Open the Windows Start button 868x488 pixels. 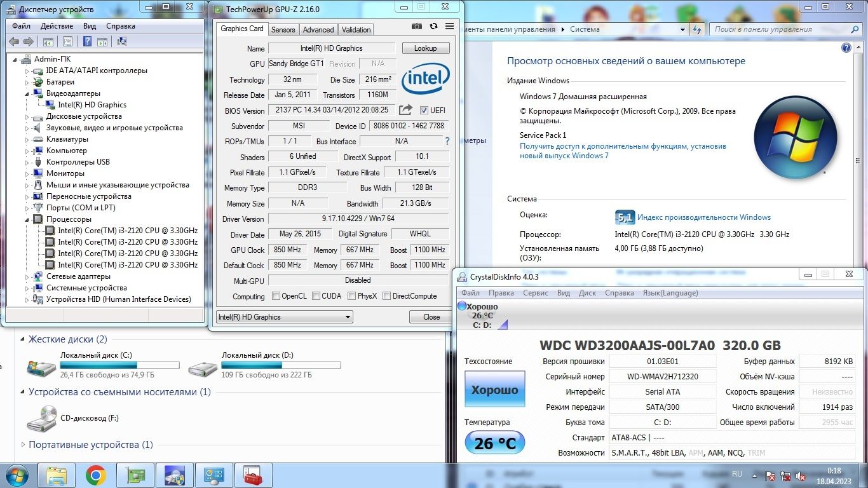[x=17, y=475]
